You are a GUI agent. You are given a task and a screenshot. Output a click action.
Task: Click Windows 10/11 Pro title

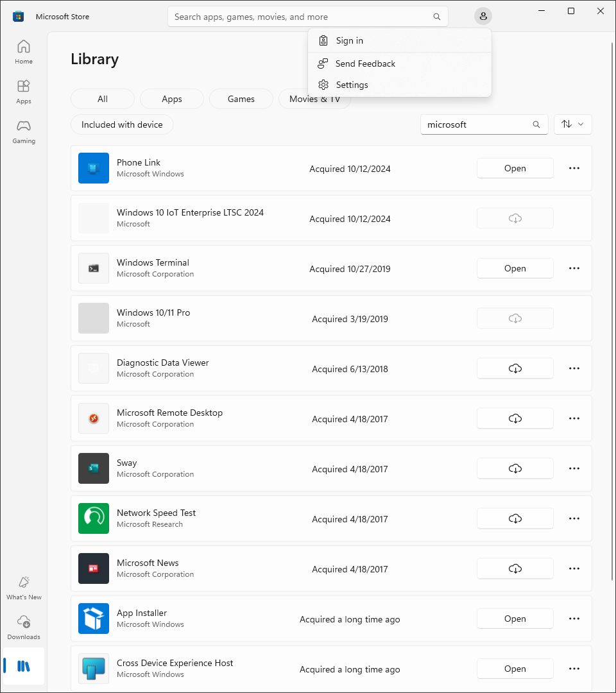pos(153,312)
